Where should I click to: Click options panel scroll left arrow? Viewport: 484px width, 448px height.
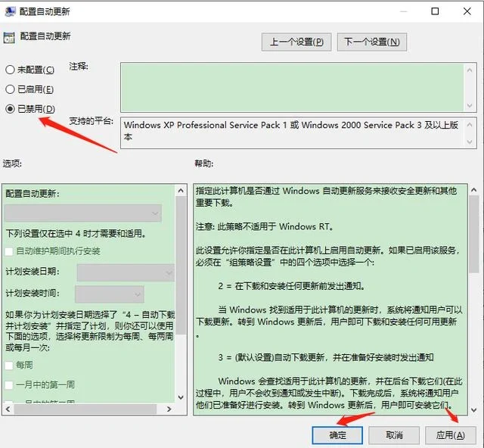click(8, 409)
